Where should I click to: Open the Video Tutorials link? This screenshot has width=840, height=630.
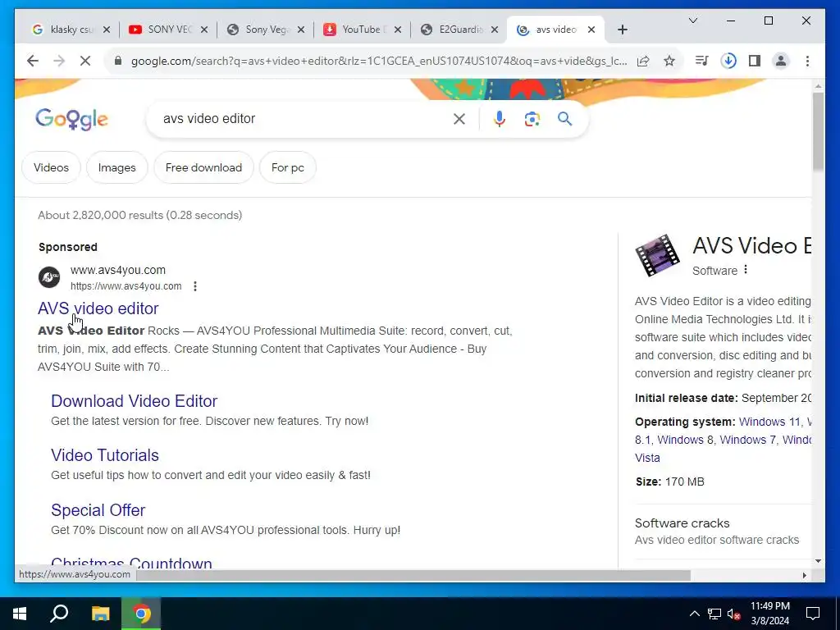tap(105, 455)
